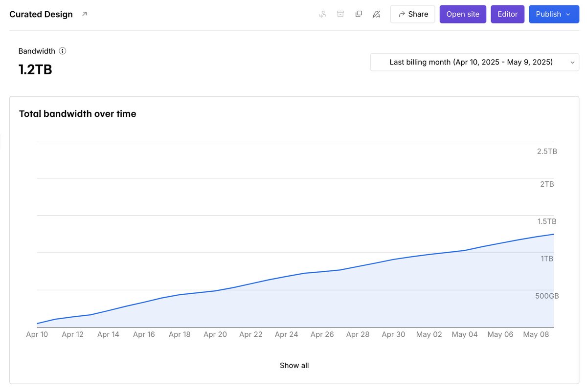Click the Total bandwidth over time heading

[78, 114]
